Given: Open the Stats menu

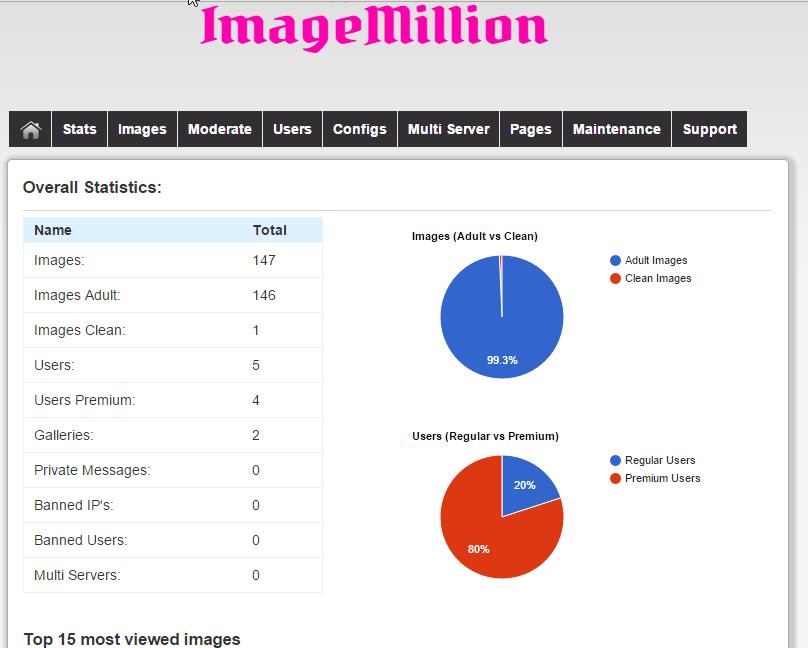Looking at the screenshot, I should pos(79,129).
